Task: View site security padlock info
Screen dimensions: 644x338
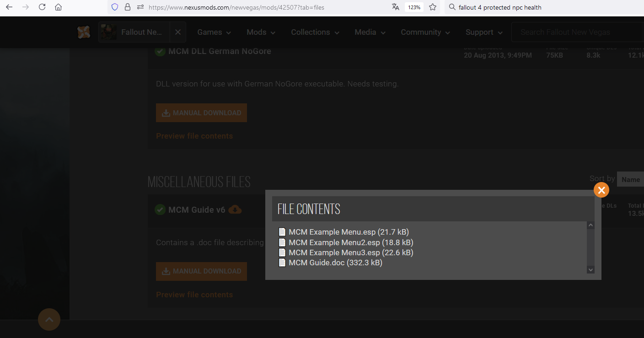Action: (128, 7)
